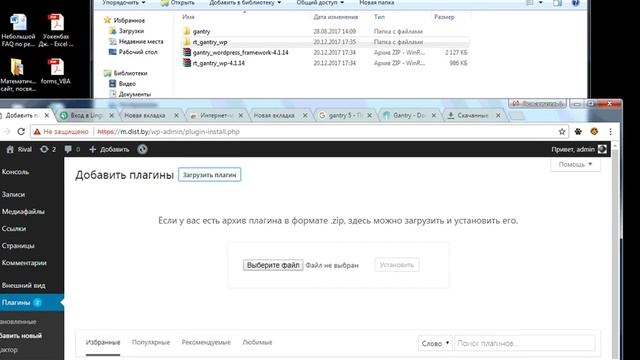The height and width of the screenshot is (360, 640).
Task: Open the Word document desktop icon
Action: (x=18, y=29)
